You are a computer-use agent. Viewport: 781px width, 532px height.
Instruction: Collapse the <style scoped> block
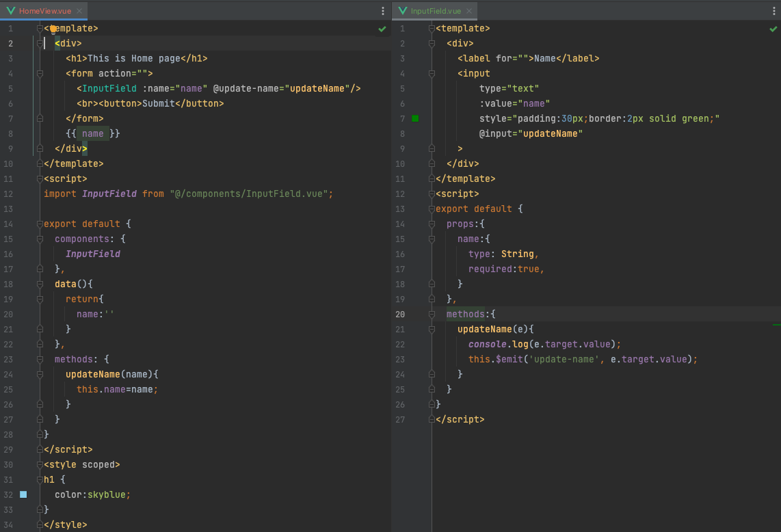coord(40,464)
